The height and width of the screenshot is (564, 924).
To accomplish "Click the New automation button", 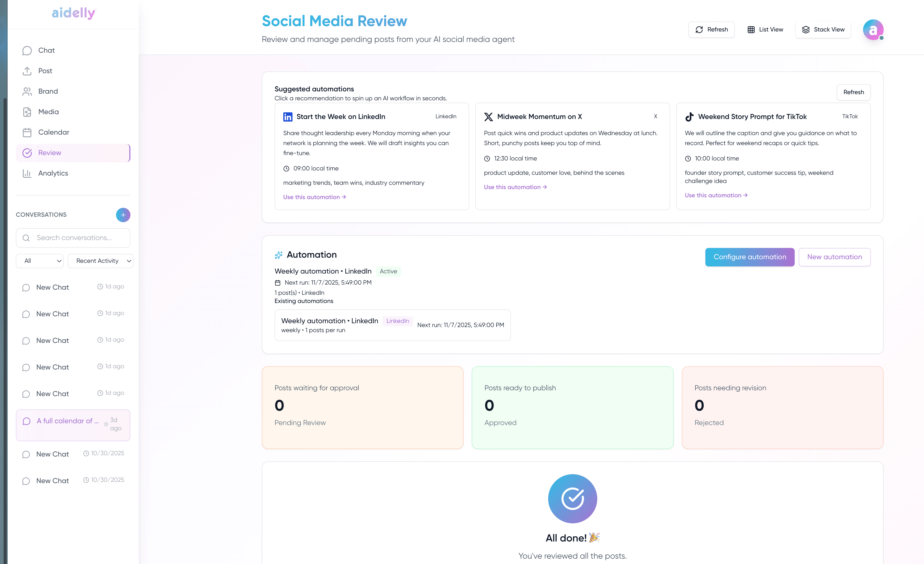I will [834, 257].
